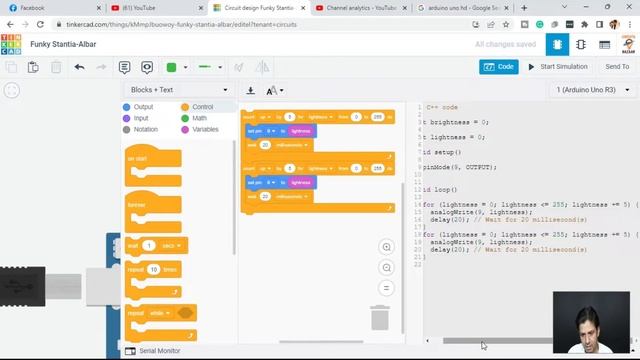Open the repeat while dropdown
The width and height of the screenshot is (640, 360).
pyautogui.click(x=160, y=313)
